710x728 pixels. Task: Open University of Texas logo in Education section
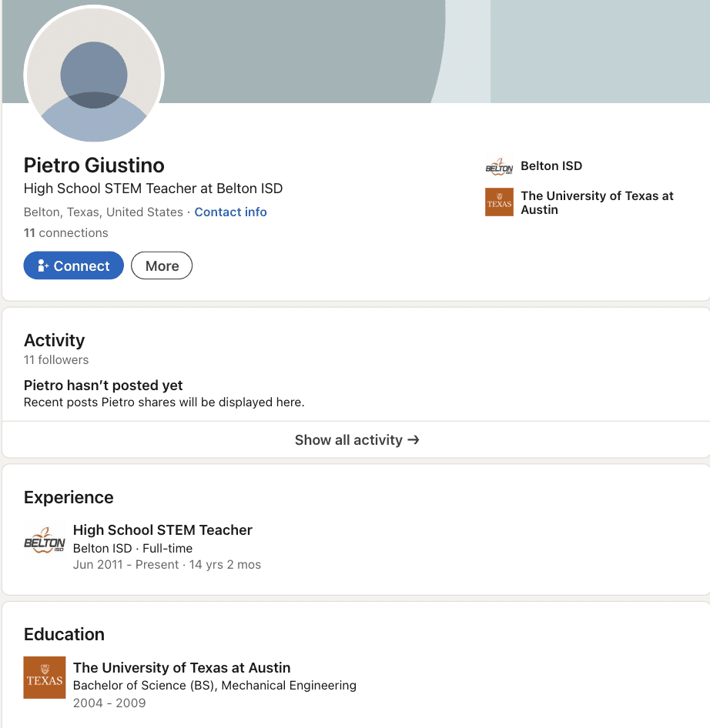(x=45, y=677)
